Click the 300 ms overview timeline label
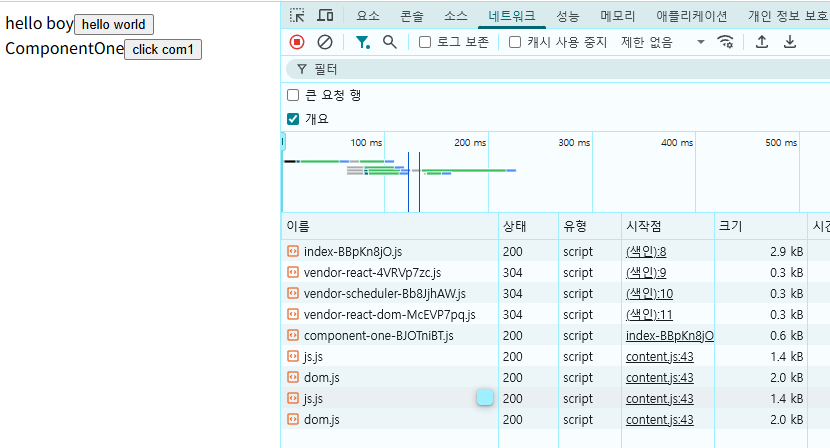The image size is (830, 448). click(574, 142)
